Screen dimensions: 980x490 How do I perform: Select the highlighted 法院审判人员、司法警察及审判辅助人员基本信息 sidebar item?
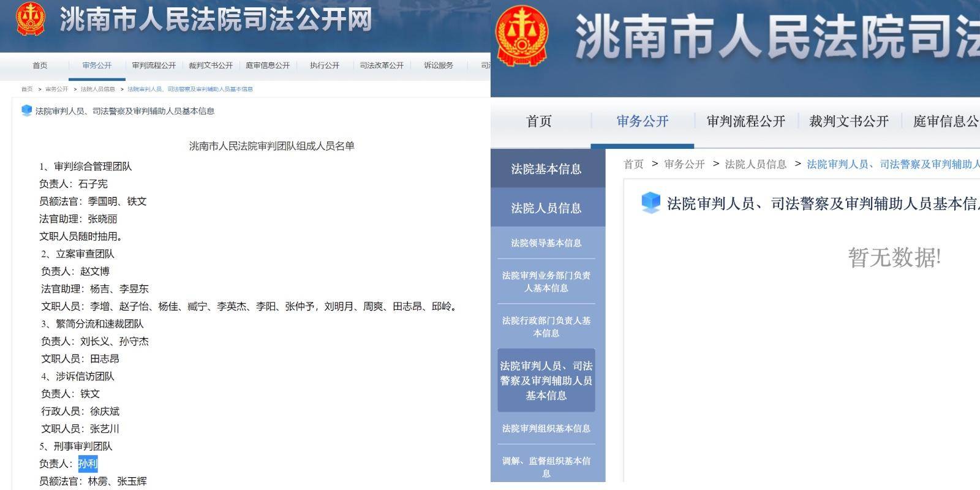click(x=546, y=380)
